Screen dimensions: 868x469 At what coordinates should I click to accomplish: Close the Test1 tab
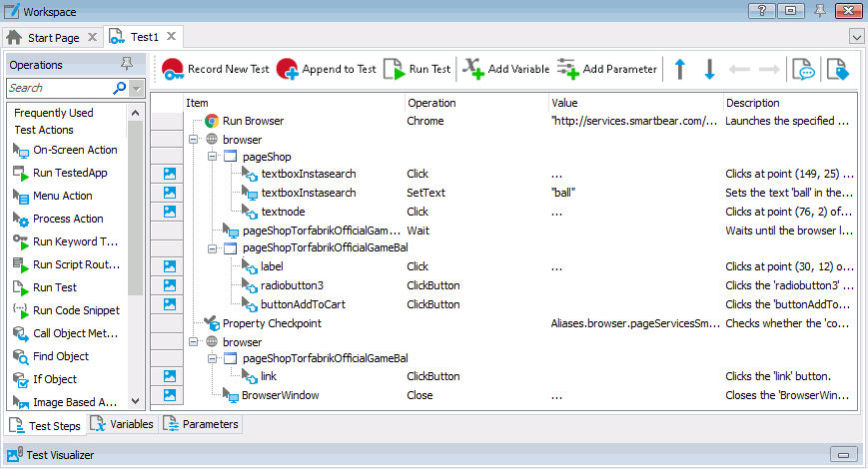(x=172, y=37)
